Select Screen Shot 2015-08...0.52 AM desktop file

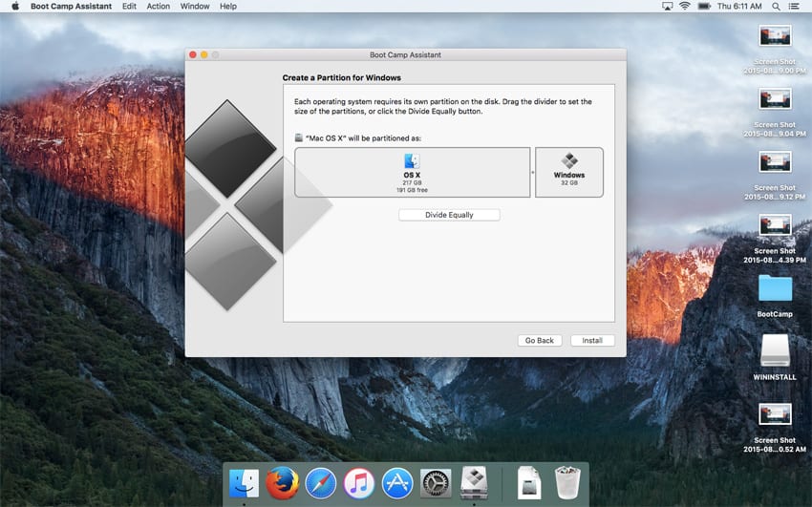click(775, 429)
